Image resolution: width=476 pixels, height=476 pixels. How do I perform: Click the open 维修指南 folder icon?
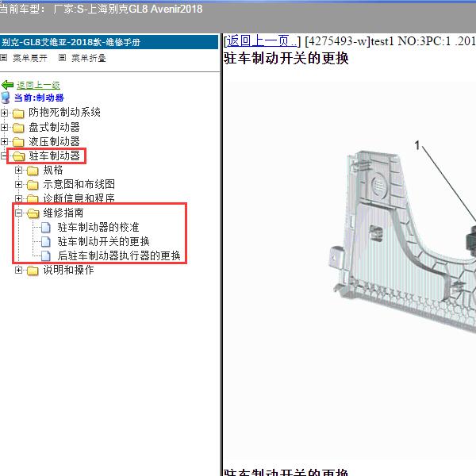33,213
